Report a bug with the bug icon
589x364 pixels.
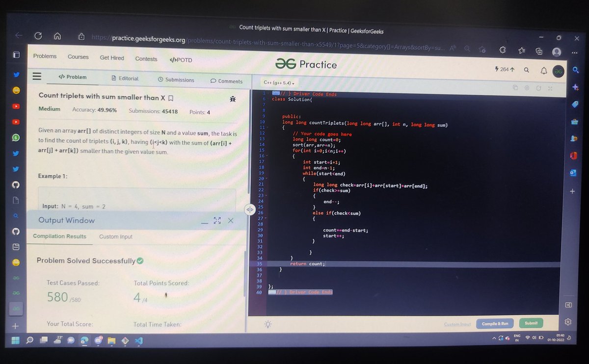point(233,99)
